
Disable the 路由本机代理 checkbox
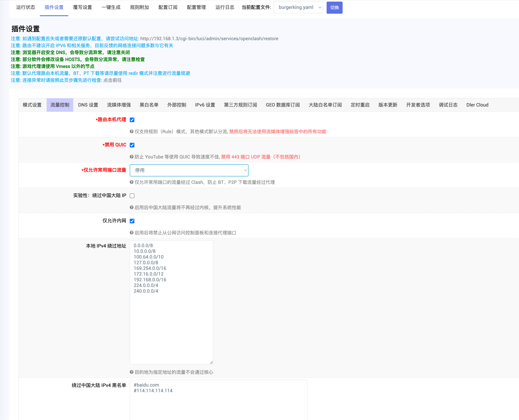pos(132,120)
